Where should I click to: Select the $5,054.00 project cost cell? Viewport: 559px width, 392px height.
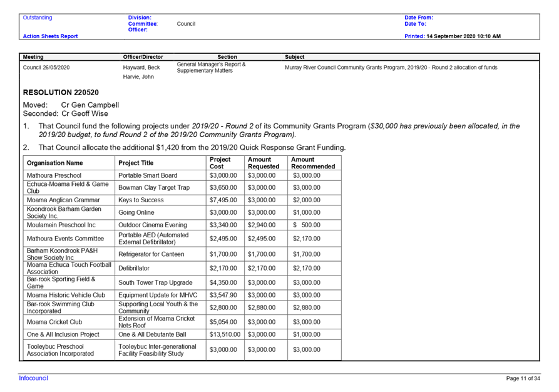(x=225, y=322)
